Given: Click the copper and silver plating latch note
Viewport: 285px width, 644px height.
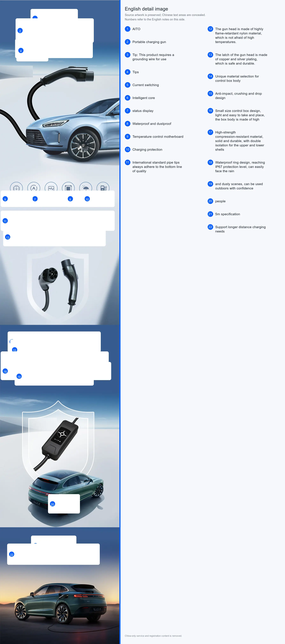Looking at the screenshot, I should (x=241, y=59).
